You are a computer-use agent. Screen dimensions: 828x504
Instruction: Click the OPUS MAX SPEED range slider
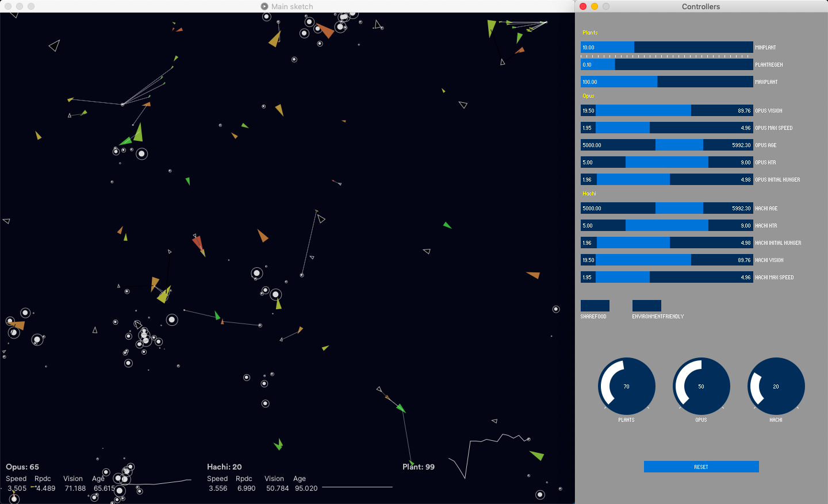(x=666, y=128)
